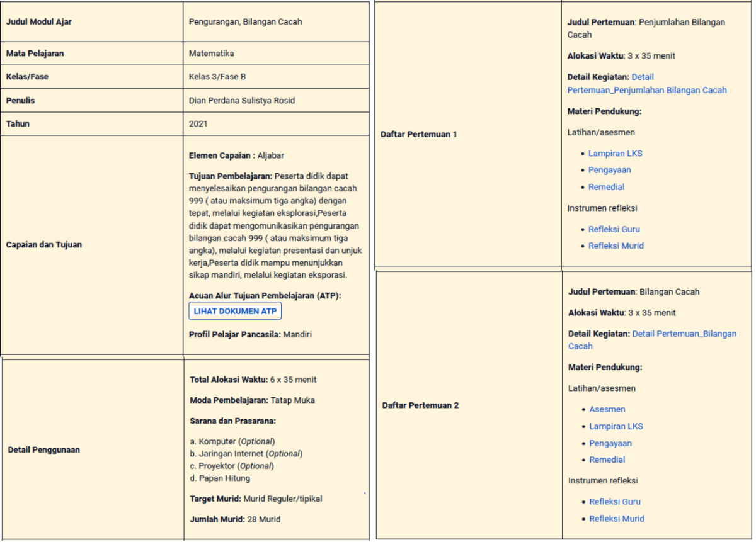Click the Kelas 3/Fase B value

pos(217,77)
